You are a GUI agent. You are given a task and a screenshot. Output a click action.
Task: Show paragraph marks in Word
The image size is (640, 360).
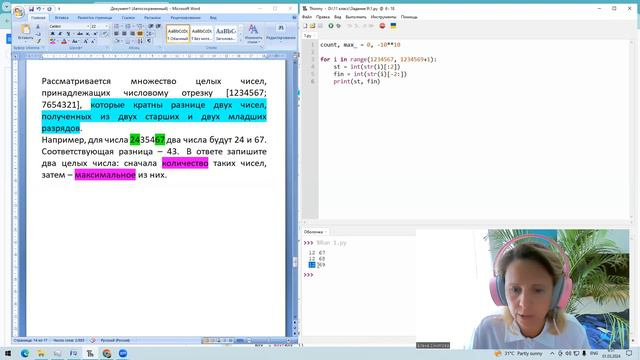click(x=149, y=41)
